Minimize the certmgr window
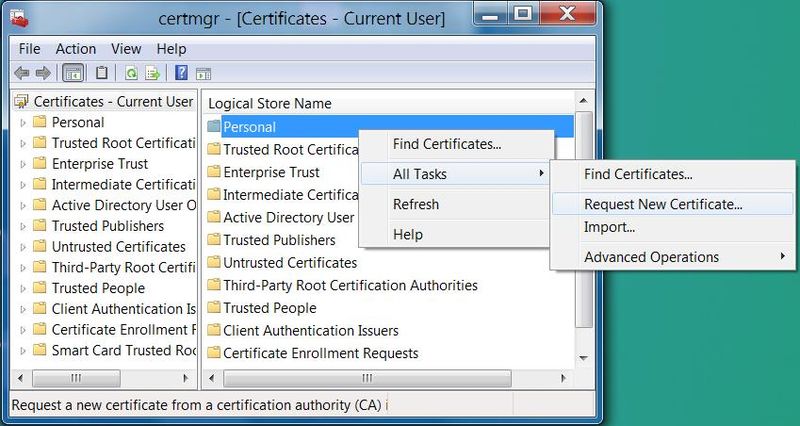Viewport: 800px width, 426px height. (490, 13)
